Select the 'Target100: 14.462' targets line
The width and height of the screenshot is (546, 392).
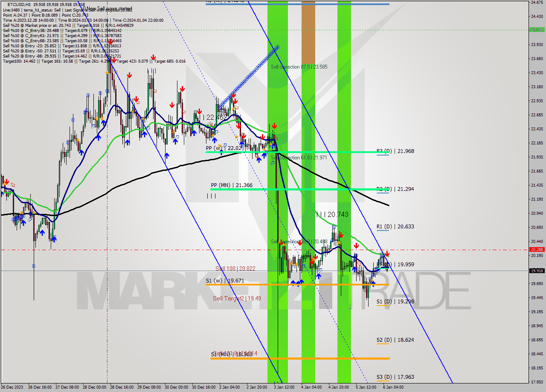click(x=94, y=61)
